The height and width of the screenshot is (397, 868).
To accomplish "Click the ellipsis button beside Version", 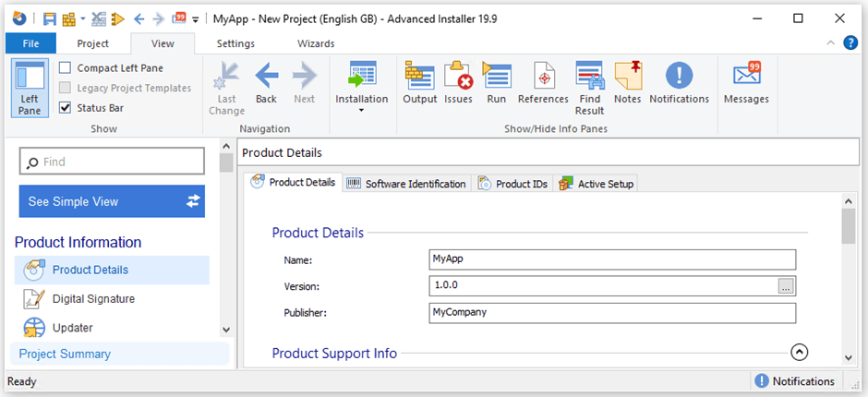I will click(786, 286).
